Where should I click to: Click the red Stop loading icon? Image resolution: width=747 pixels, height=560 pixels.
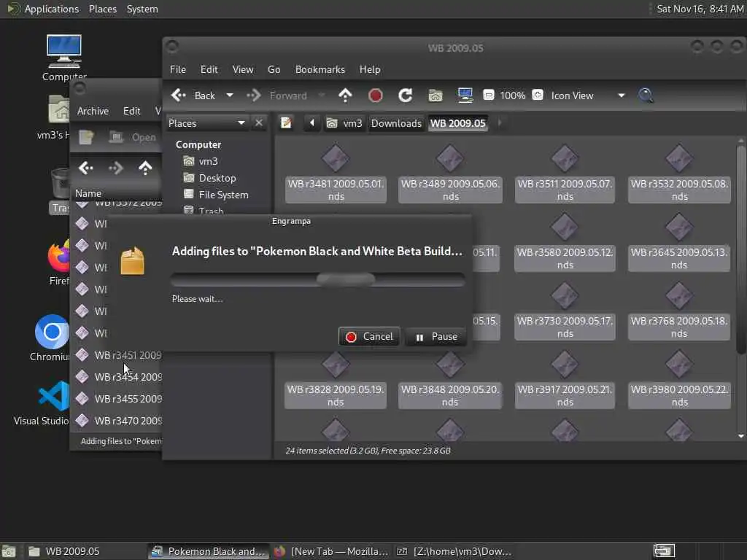coord(376,96)
